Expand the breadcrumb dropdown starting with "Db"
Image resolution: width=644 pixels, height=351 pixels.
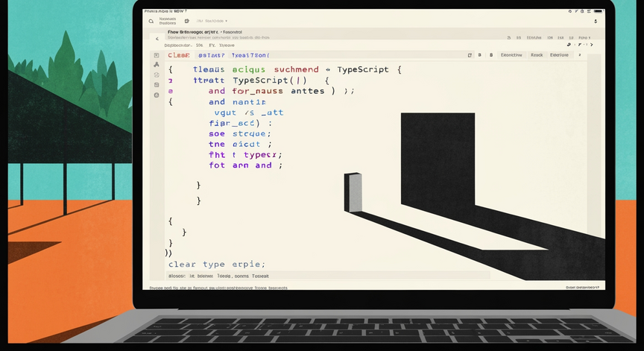(x=177, y=45)
